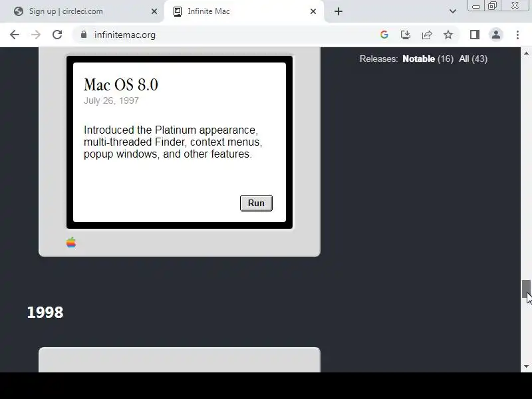
Task: Restore down the browser window
Action: pos(492,6)
